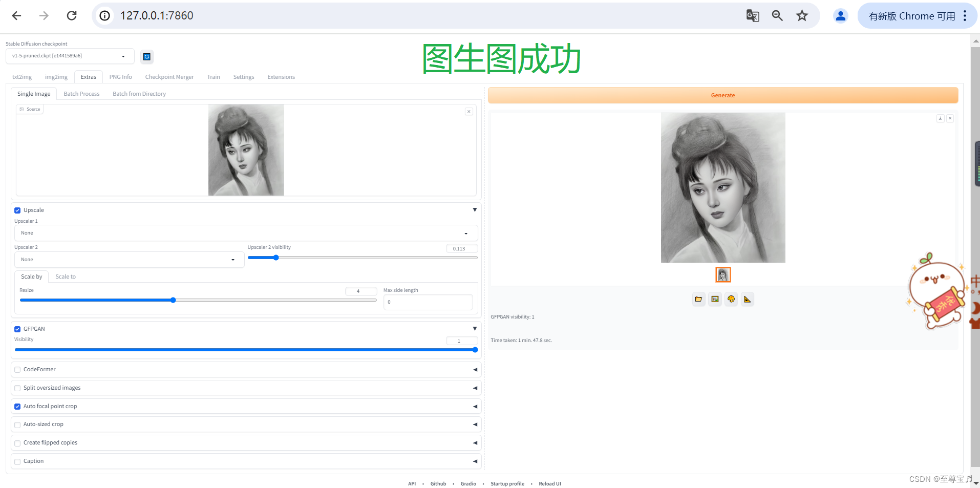This screenshot has width=980, height=488.
Task: Adjust the GFPGAN Visibility slider
Action: click(246, 350)
